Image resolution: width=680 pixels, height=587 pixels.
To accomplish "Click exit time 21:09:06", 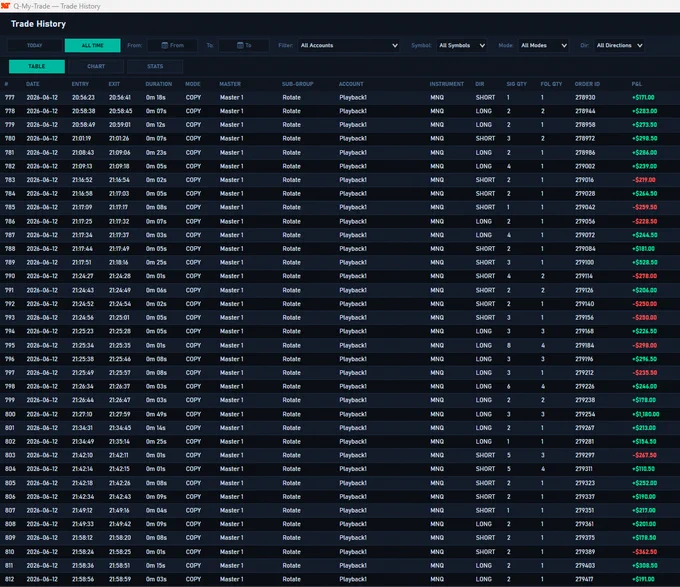I will [120, 153].
